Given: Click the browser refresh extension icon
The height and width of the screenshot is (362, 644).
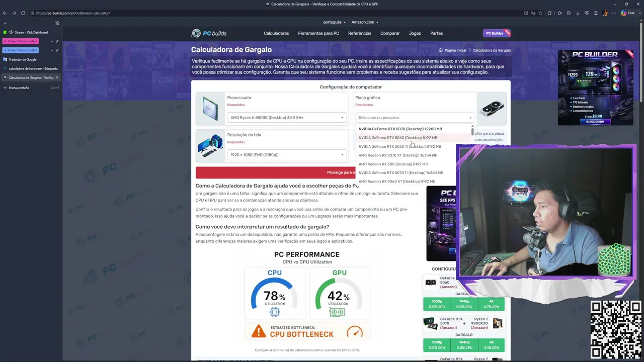Looking at the screenshot, I should tap(549, 13).
